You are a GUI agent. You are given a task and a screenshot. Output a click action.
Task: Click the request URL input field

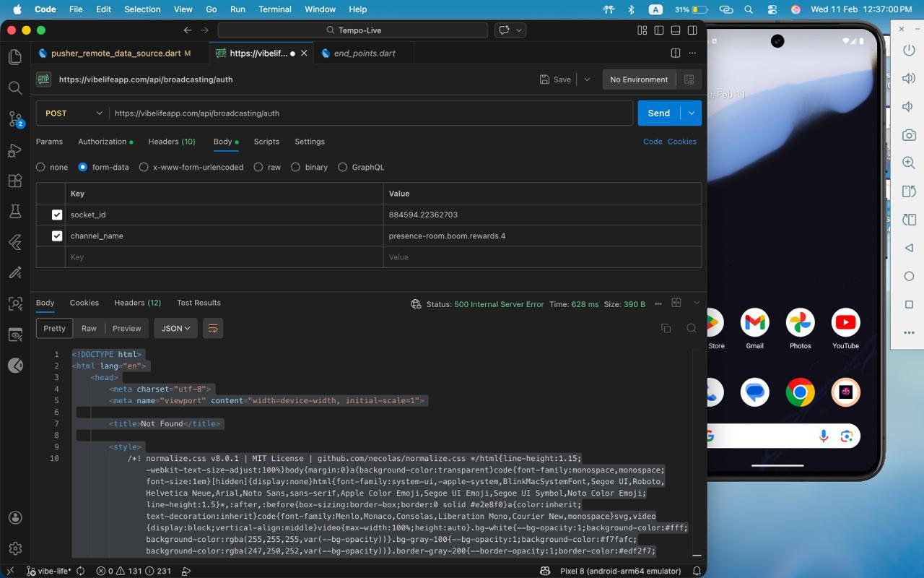(x=370, y=113)
